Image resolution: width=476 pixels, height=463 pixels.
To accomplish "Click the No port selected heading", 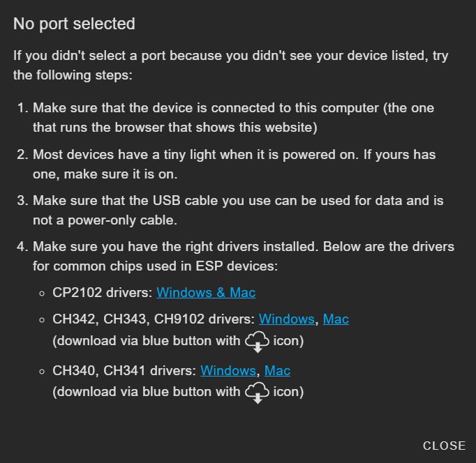I will (74, 24).
